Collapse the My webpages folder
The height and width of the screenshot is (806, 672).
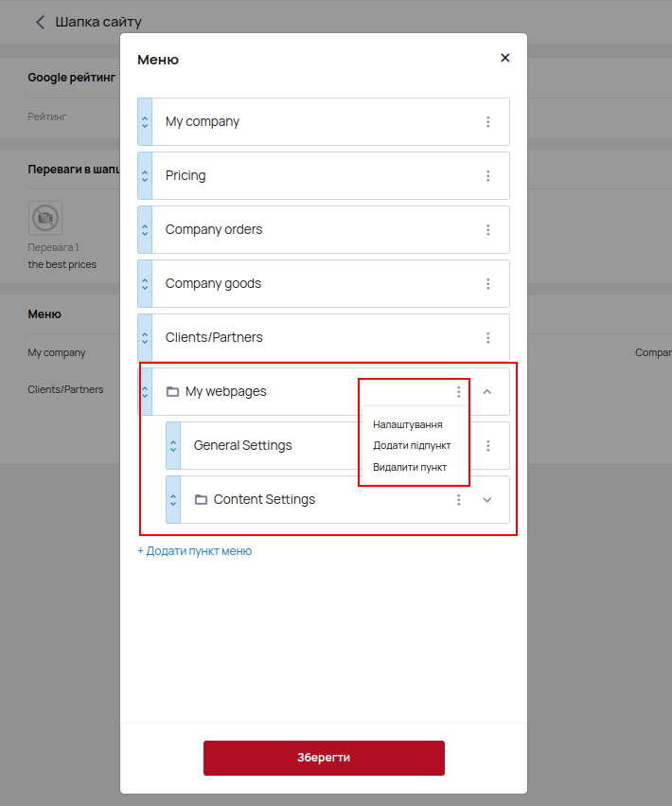click(x=487, y=392)
